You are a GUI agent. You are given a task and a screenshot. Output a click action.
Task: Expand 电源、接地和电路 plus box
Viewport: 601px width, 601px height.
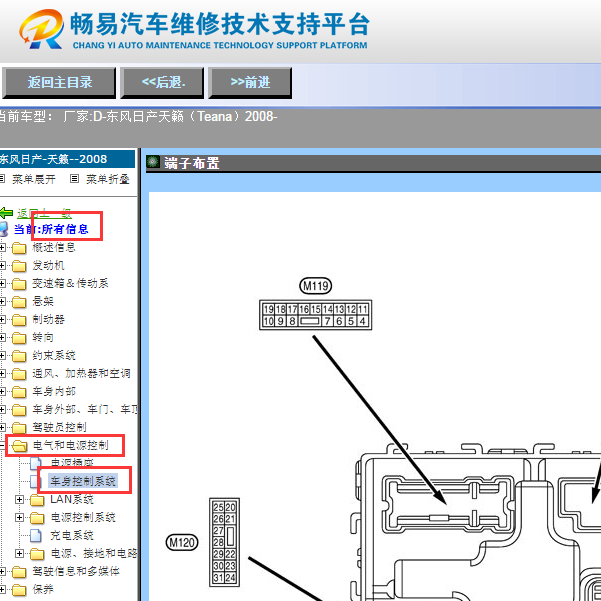pos(19,553)
